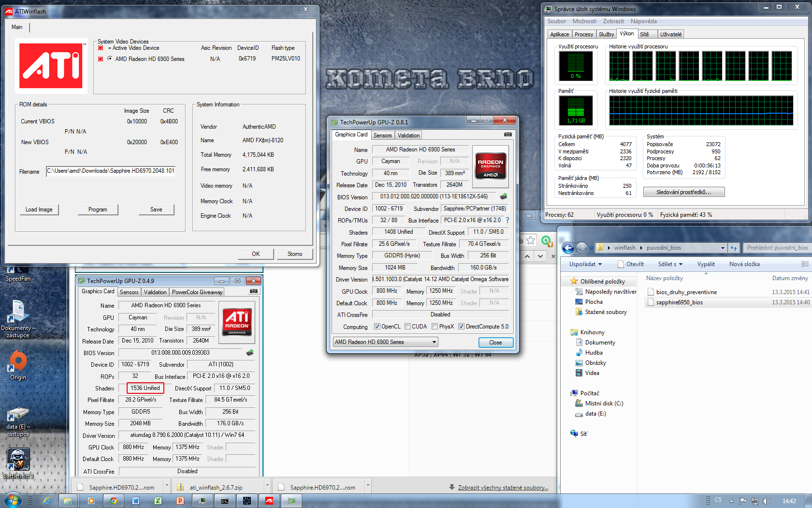The height and width of the screenshot is (508, 812).
Task: Open the recent pages dropdown beside the Explorer forward button
Action: pos(591,248)
